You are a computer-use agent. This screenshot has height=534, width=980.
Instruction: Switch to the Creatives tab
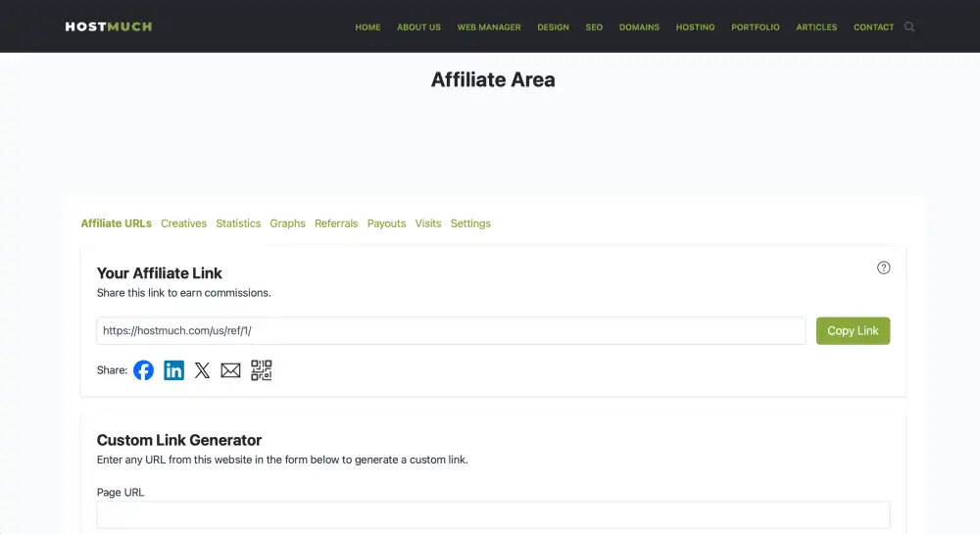click(x=183, y=223)
